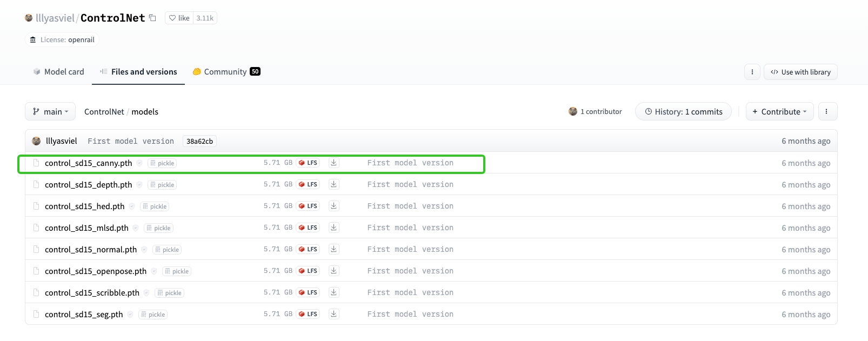Click the lllyasviel author name in header
The width and height of the screenshot is (868, 341).
55,18
